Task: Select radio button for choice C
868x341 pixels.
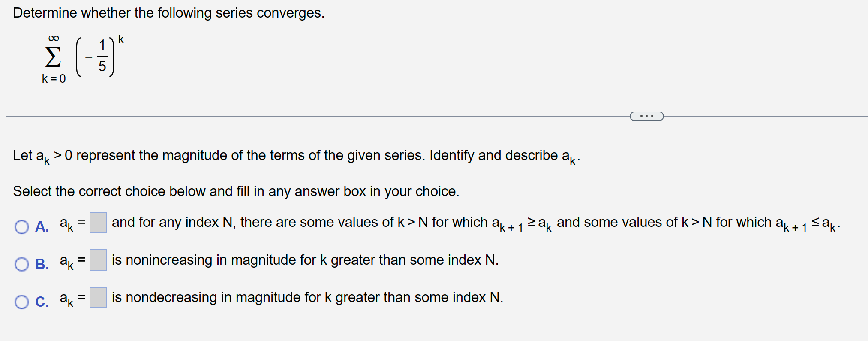Action: pos(21,302)
